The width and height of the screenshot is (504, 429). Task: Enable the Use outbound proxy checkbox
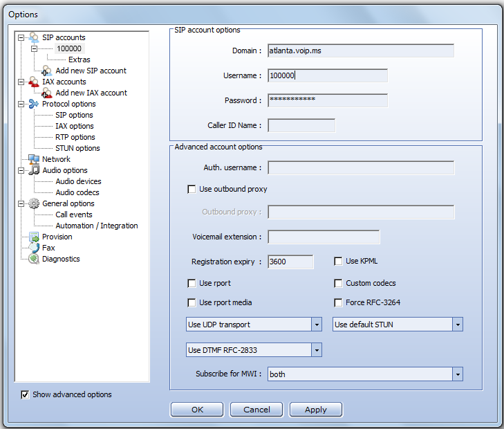192,189
